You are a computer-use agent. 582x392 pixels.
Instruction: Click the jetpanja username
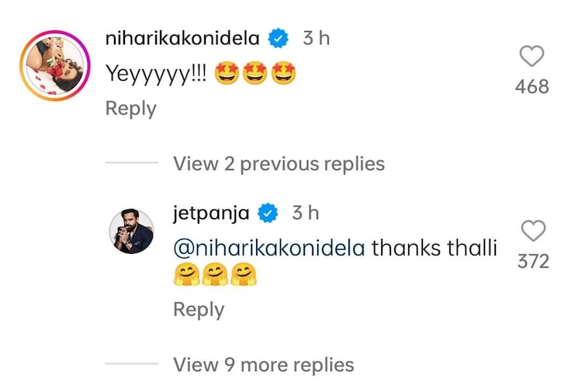(210, 213)
